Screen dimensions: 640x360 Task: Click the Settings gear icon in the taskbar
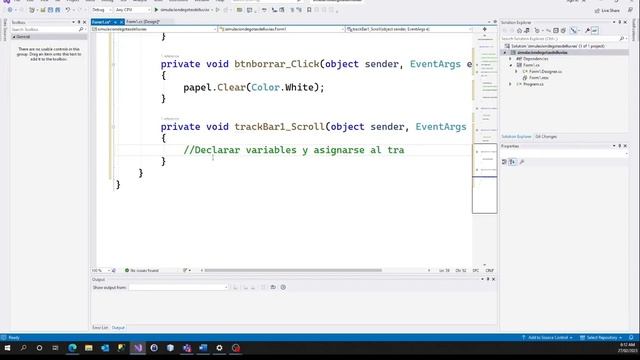click(x=219, y=348)
